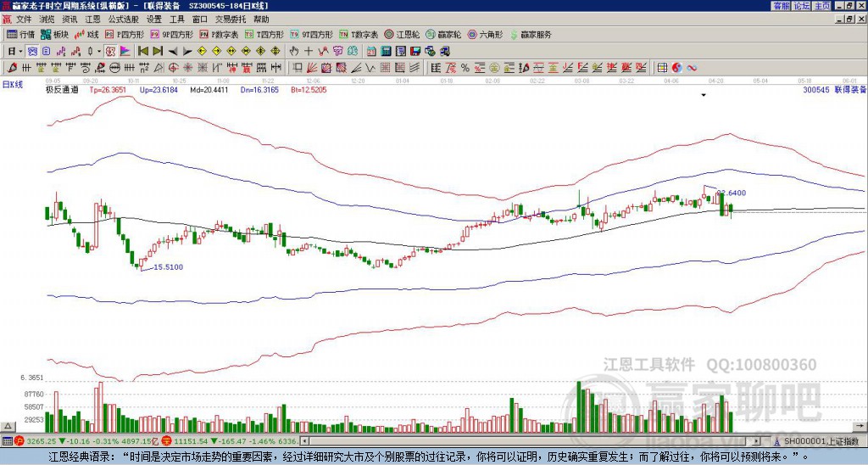
Task: Open the 9T四方形 tool
Action: [312, 34]
